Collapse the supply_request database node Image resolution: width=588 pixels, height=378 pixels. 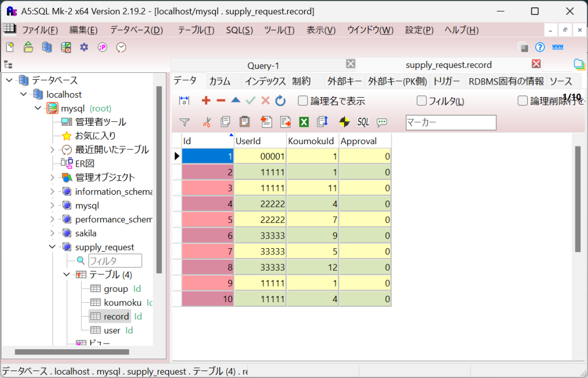click(x=52, y=247)
